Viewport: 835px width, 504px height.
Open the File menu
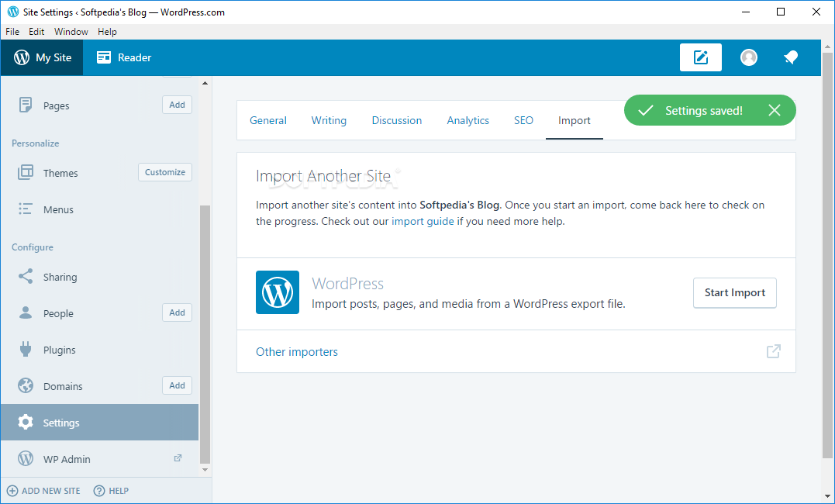[12, 32]
